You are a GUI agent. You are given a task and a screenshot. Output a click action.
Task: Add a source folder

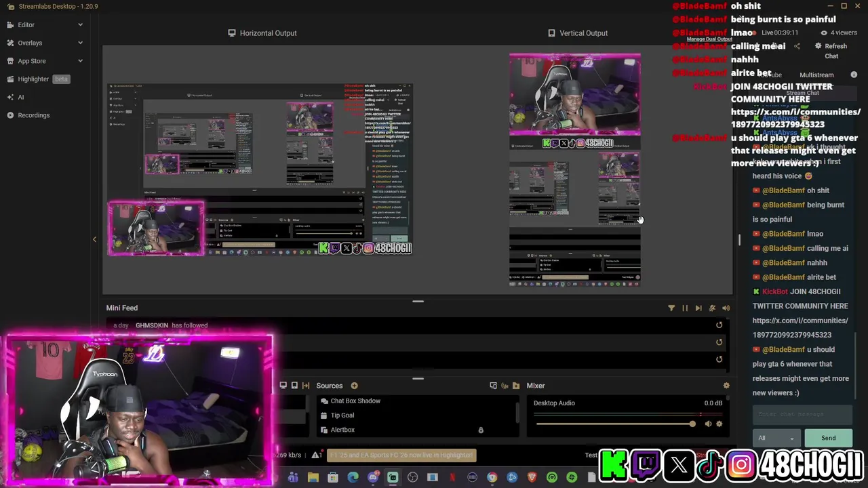tap(516, 386)
